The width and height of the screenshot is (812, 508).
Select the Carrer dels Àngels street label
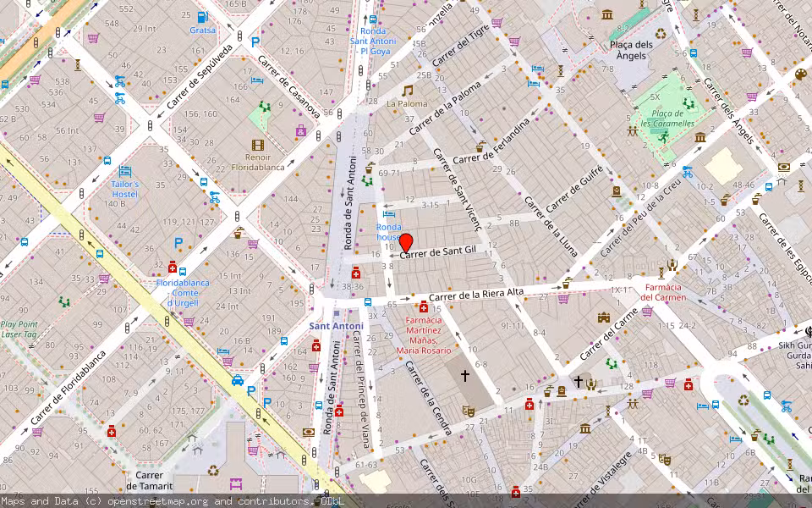click(x=728, y=111)
